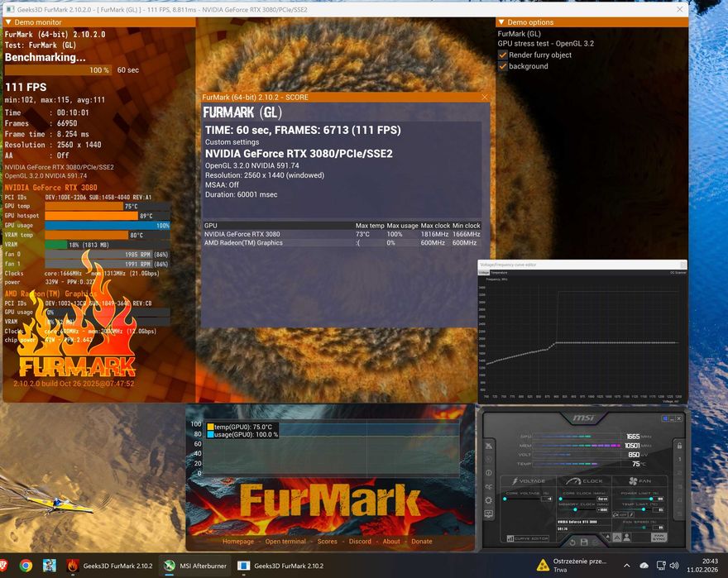Click OC Scanner in curve editor window
This screenshot has height=578, width=728.
[x=678, y=273]
